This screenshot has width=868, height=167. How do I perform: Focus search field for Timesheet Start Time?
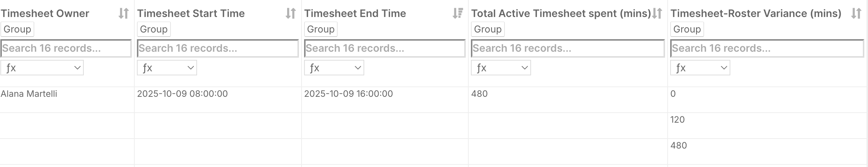click(x=218, y=48)
